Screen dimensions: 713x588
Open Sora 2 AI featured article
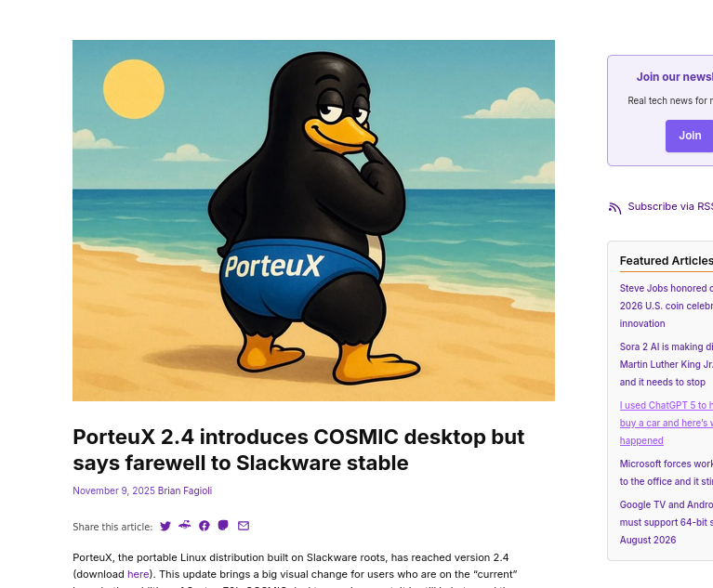(666, 364)
